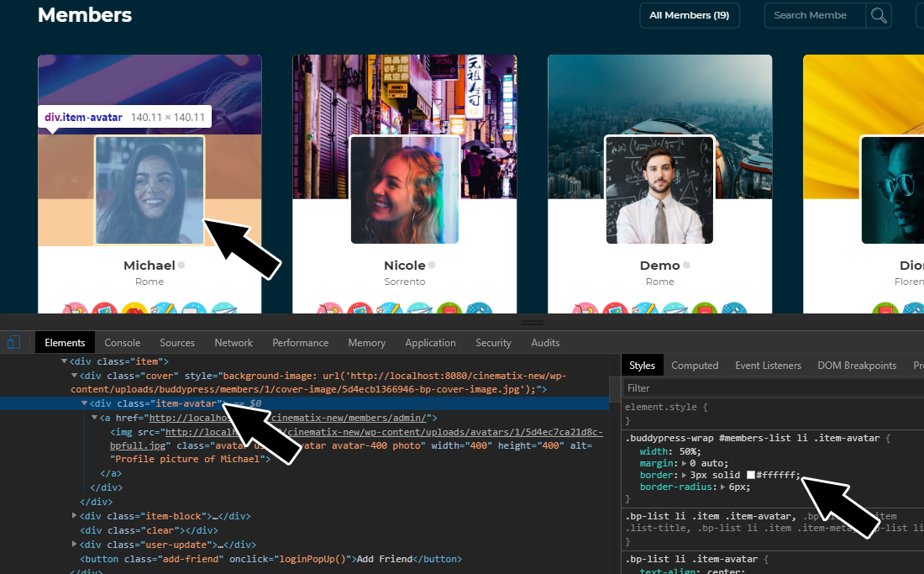Open the Nicole member name link

coord(404,266)
